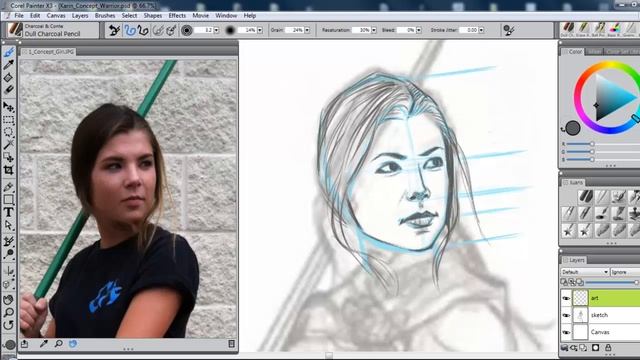Open the Canvas menu
The width and height of the screenshot is (640, 360).
[x=56, y=16]
